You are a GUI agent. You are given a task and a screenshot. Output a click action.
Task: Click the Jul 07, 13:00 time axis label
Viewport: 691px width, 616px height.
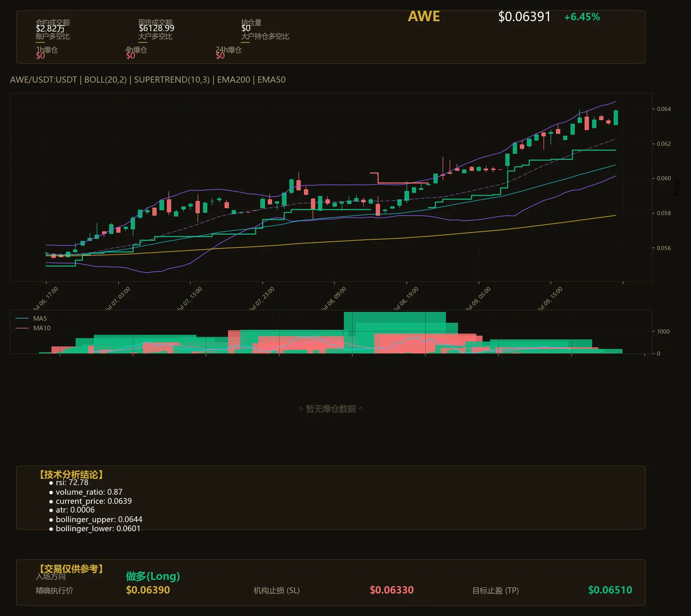point(190,298)
